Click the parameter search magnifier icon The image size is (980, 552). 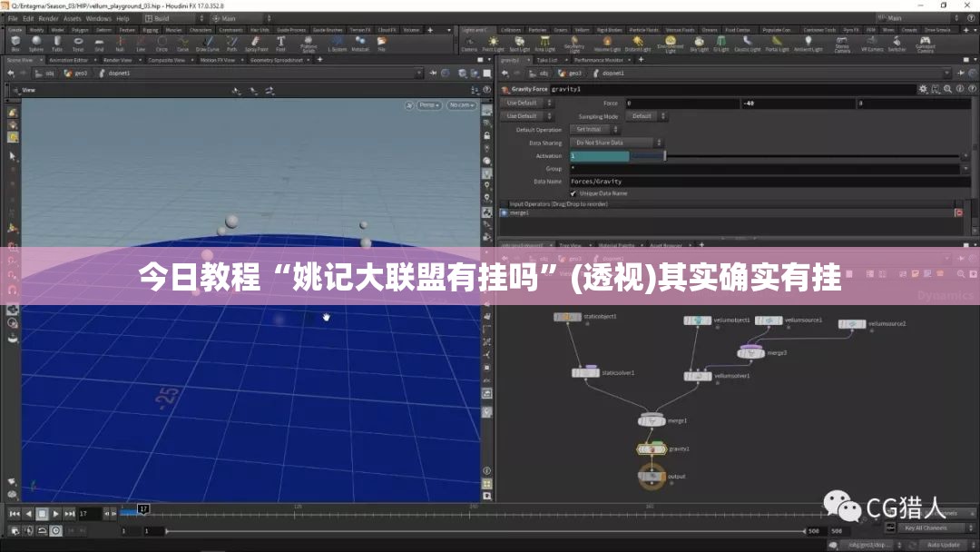click(948, 89)
